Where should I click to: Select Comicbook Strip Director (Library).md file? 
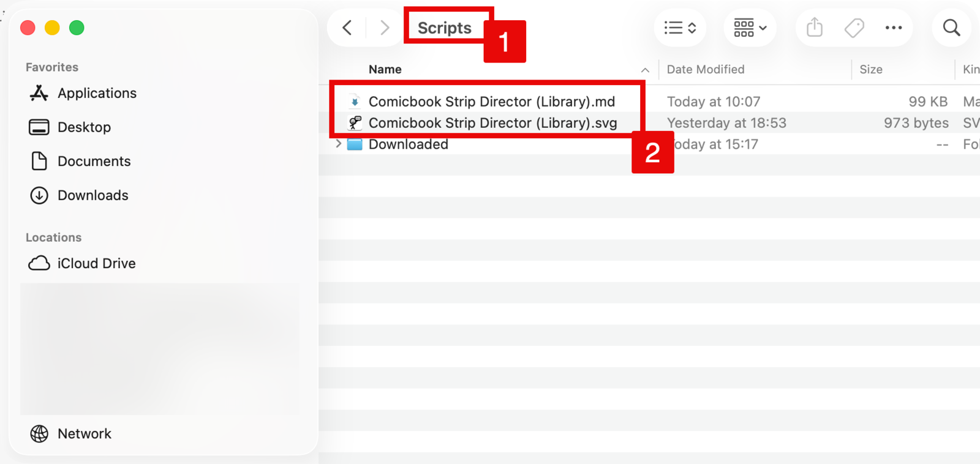coord(491,102)
